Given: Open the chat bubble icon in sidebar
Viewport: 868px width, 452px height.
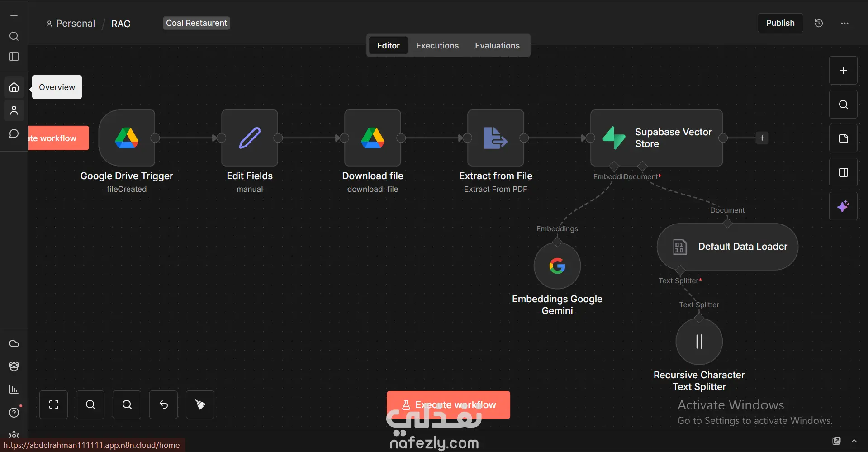Looking at the screenshot, I should [x=14, y=134].
